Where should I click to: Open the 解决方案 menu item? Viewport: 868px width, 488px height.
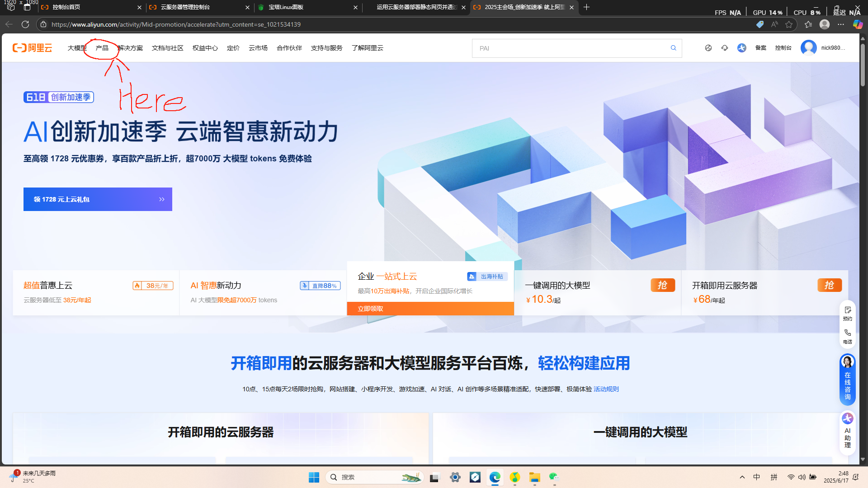[131, 48]
